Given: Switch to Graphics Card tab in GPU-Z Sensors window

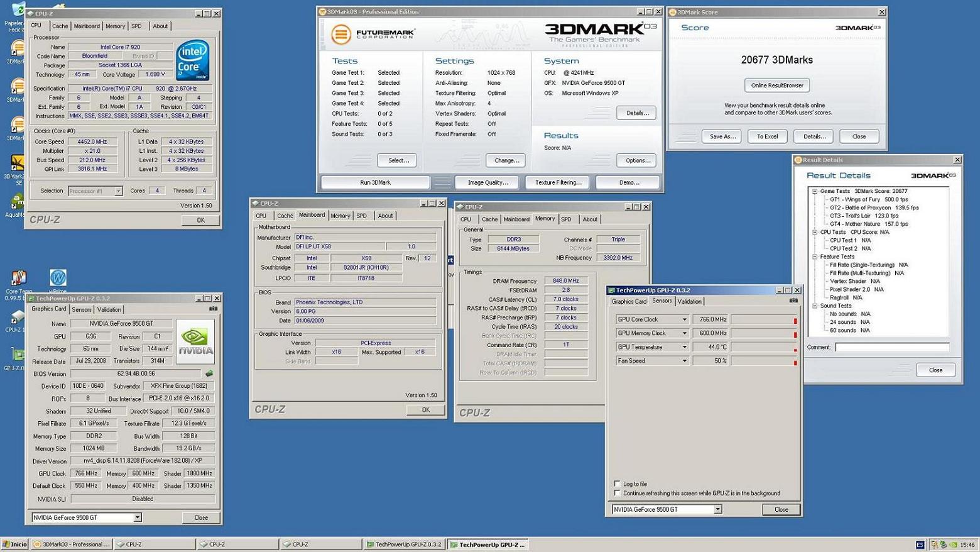Looking at the screenshot, I should click(x=629, y=301).
